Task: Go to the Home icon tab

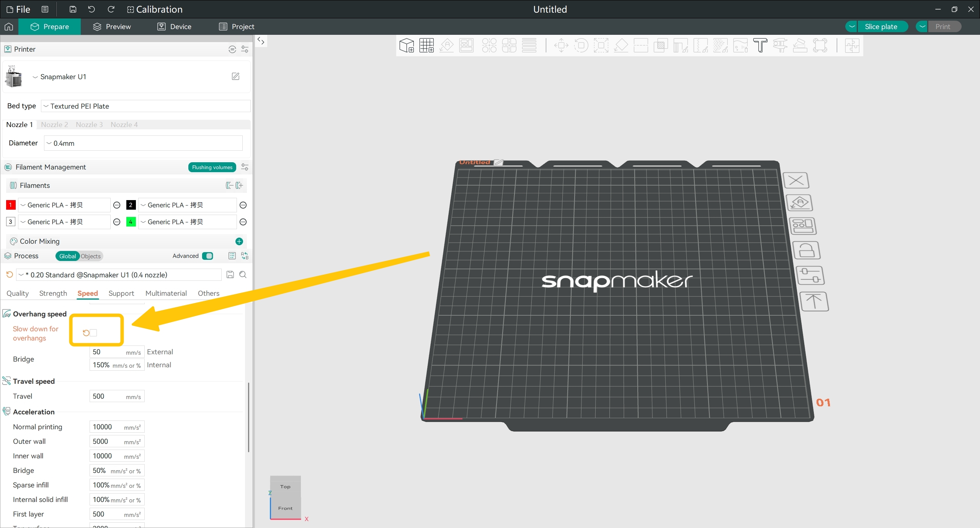Action: [x=9, y=26]
